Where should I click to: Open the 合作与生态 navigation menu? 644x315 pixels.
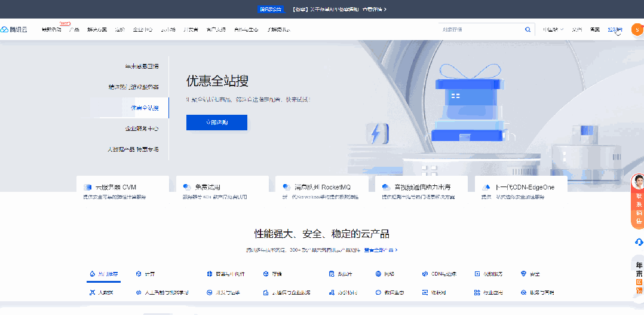coord(246,29)
